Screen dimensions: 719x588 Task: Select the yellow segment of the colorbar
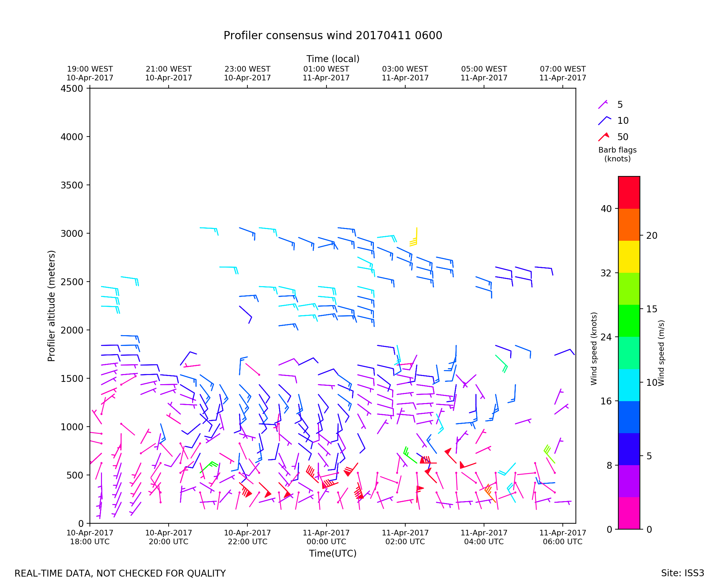click(x=629, y=257)
